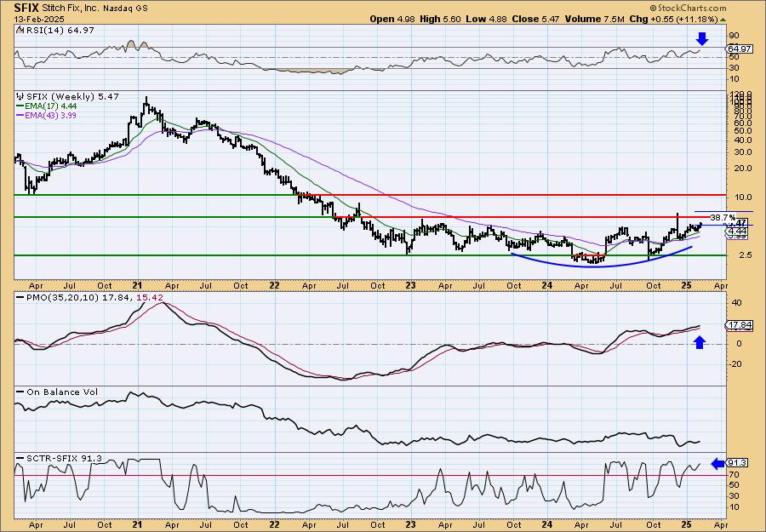This screenshot has height=532, width=766.
Task: Click the 4.44 price tag on the right axis
Action: (737, 231)
